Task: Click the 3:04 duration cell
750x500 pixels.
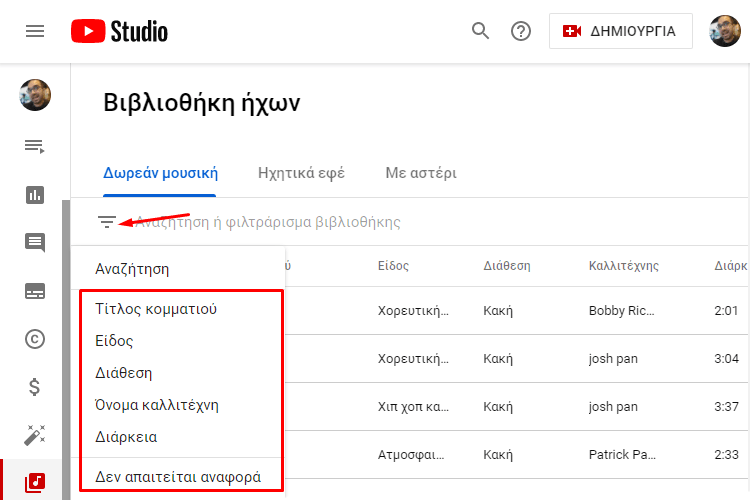Action: (727, 359)
